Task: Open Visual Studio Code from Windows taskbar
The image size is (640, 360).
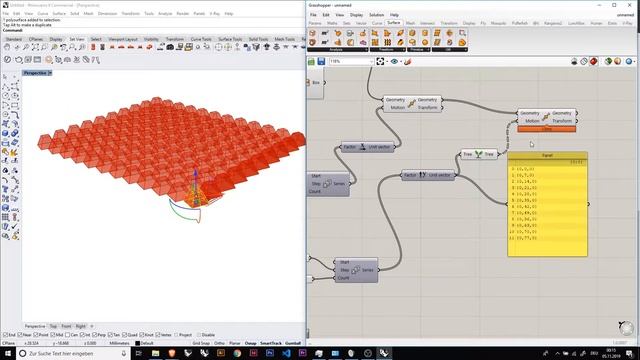Action: pos(286,353)
